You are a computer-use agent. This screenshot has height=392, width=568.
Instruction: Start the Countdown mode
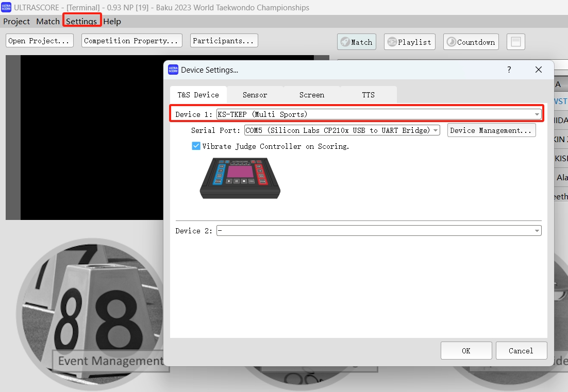point(471,42)
